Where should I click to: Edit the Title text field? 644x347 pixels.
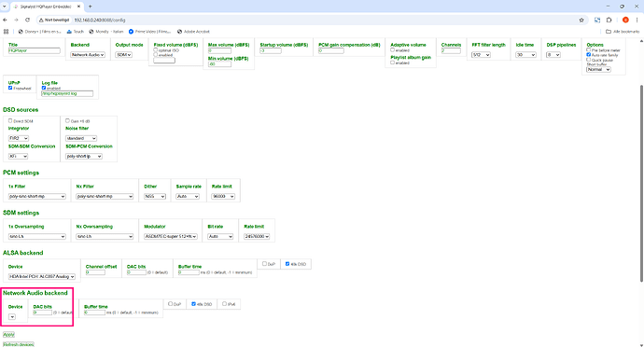(x=35, y=50)
